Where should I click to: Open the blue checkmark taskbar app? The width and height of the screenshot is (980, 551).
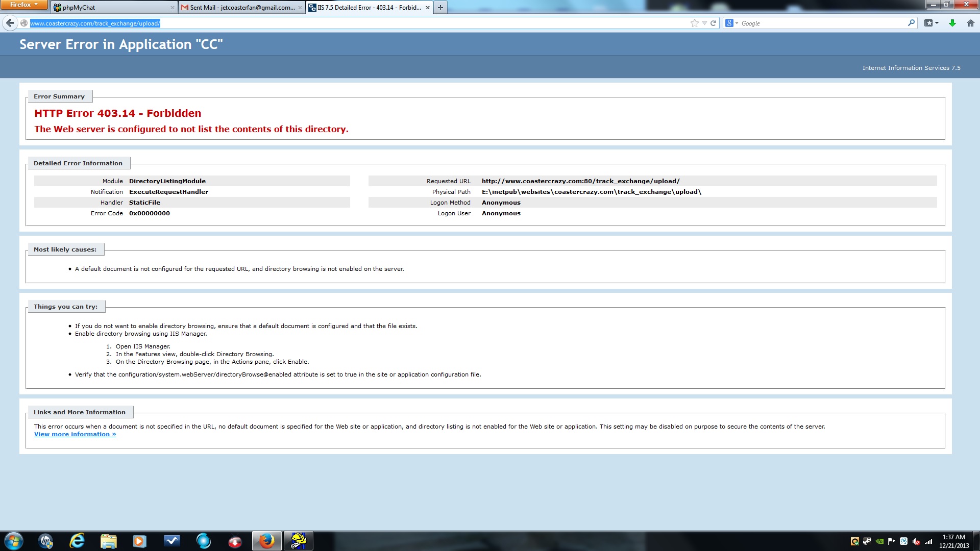(172, 541)
